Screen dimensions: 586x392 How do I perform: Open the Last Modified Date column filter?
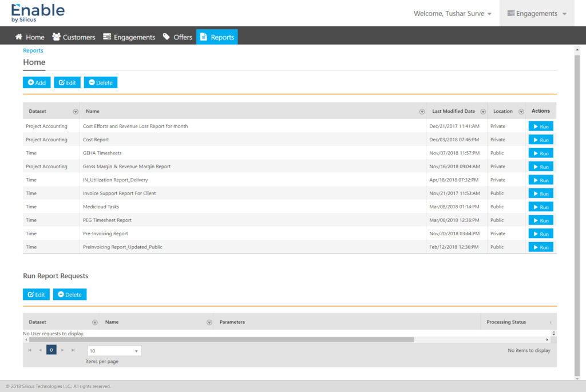(483, 112)
